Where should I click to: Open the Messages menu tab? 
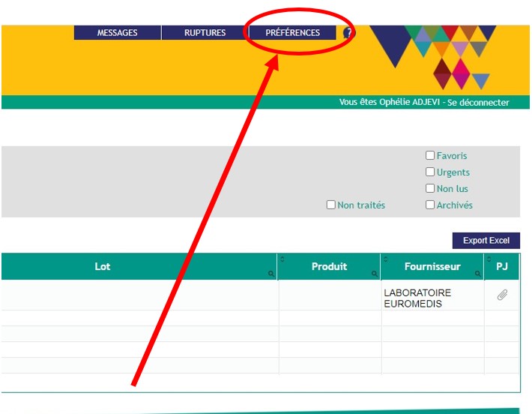[117, 33]
